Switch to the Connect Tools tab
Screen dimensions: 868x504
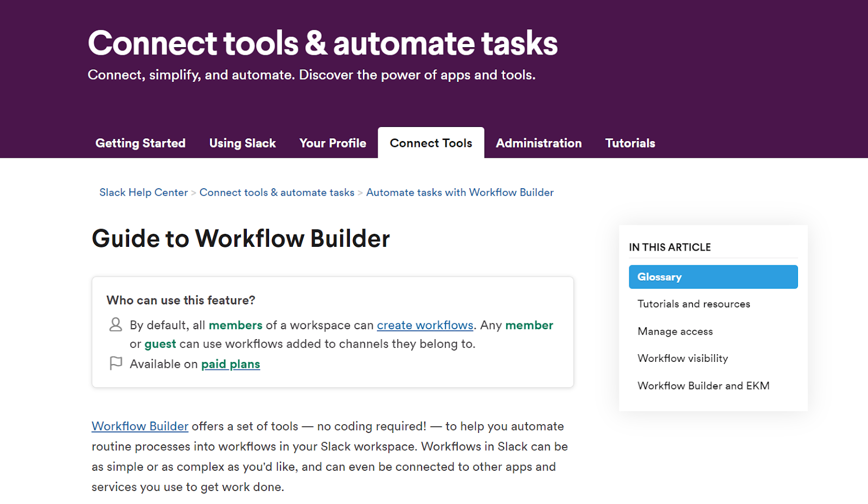[430, 143]
